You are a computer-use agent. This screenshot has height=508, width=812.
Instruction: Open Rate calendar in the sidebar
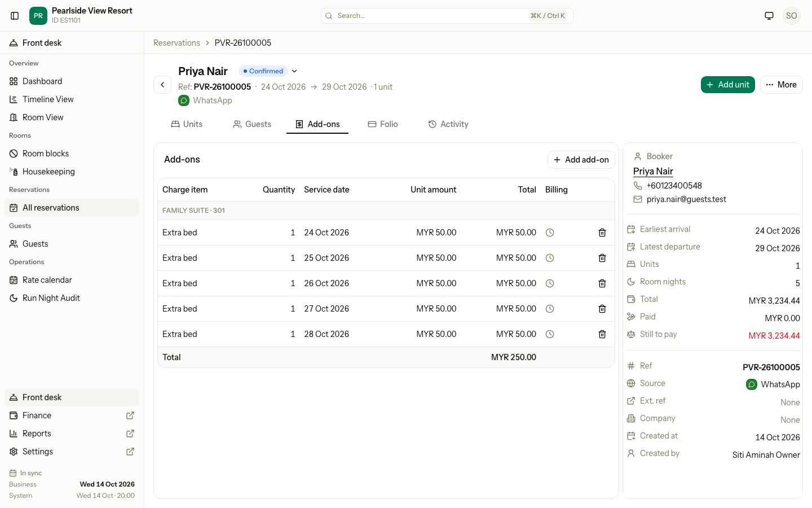point(72,280)
